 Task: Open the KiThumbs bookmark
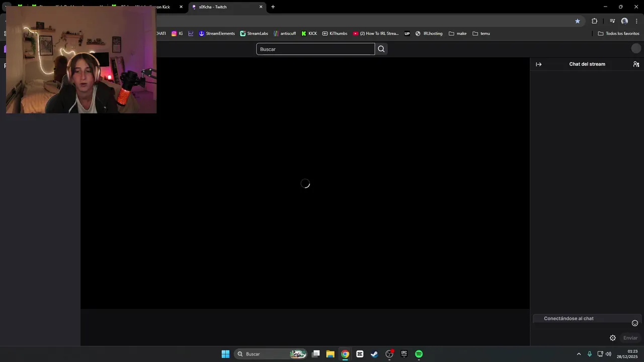[335, 34]
